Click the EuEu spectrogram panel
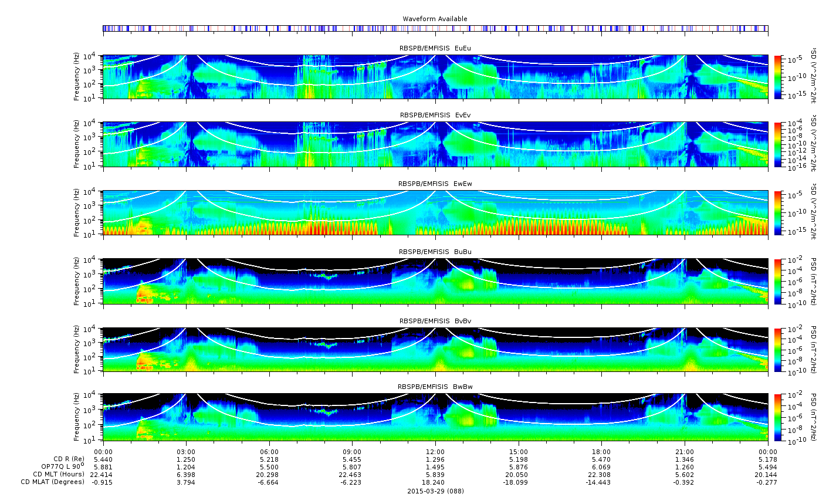 pyautogui.click(x=435, y=77)
